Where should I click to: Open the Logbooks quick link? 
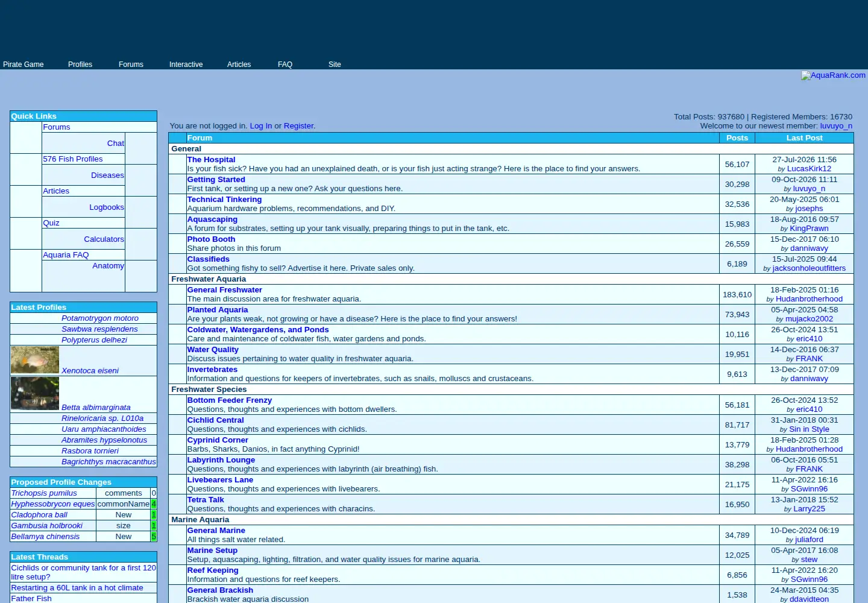[x=107, y=207]
